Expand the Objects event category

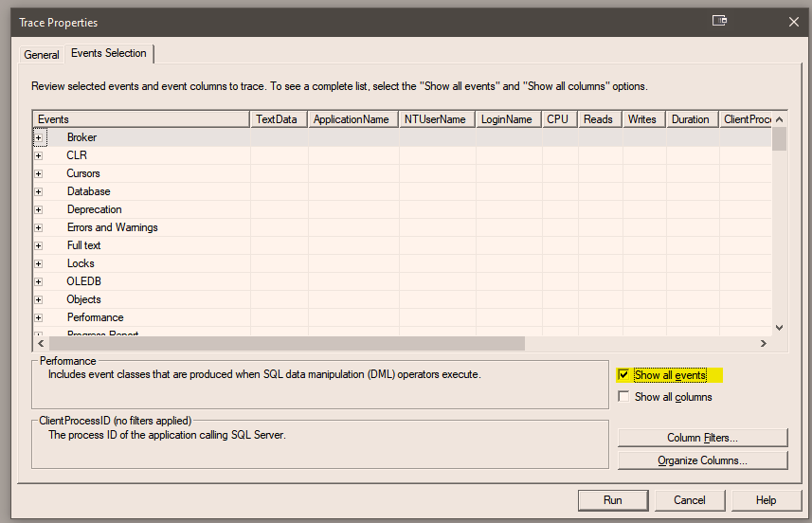(x=38, y=299)
